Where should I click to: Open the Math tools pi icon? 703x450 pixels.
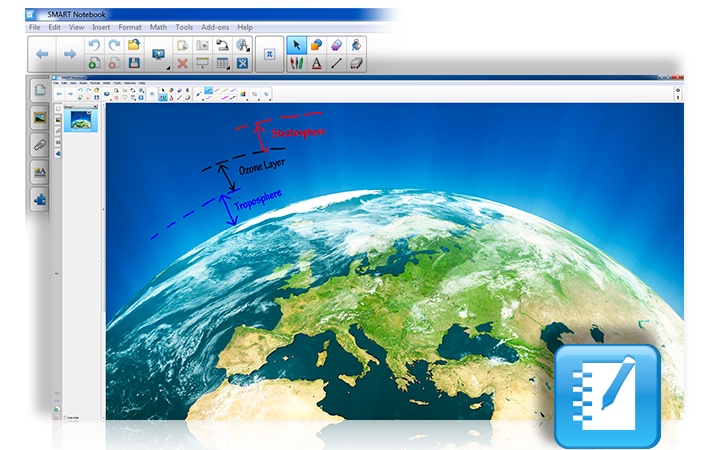pos(269,54)
